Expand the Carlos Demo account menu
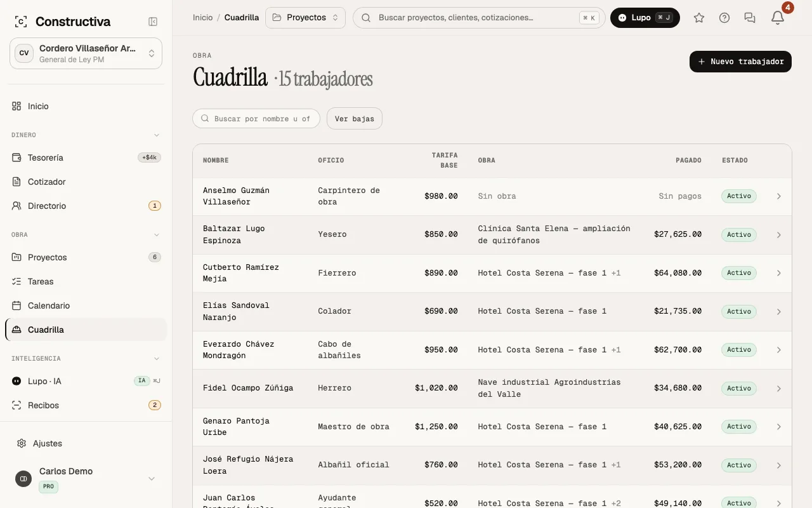Image resolution: width=812 pixels, height=508 pixels. click(x=152, y=479)
